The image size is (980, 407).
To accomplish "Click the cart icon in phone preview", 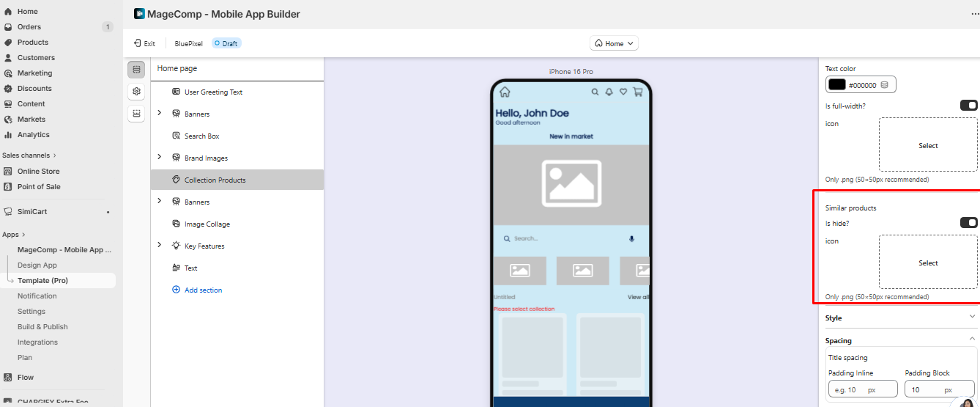I will (x=637, y=92).
